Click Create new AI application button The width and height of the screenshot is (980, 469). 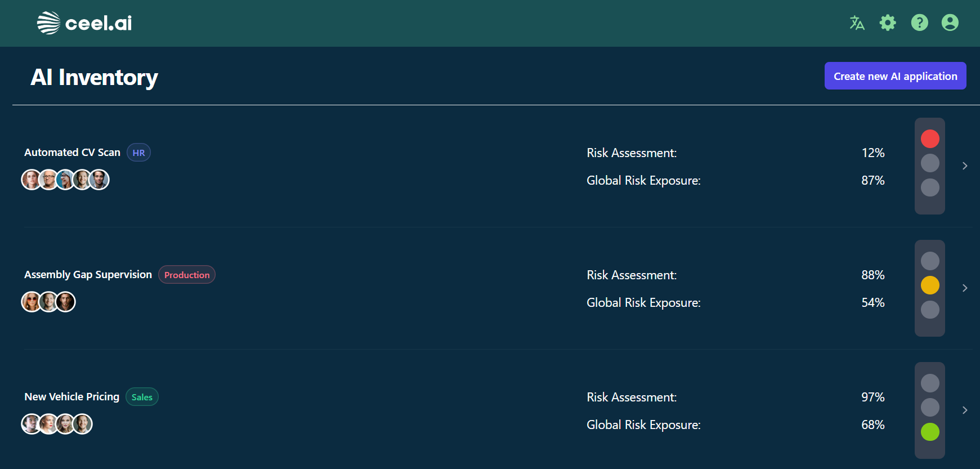[x=895, y=76]
